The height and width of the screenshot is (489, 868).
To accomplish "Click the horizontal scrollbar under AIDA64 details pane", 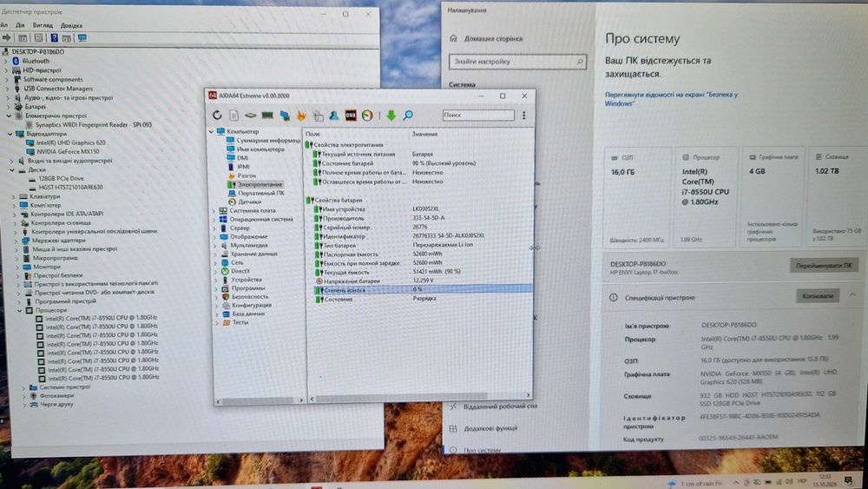I will click(x=419, y=397).
